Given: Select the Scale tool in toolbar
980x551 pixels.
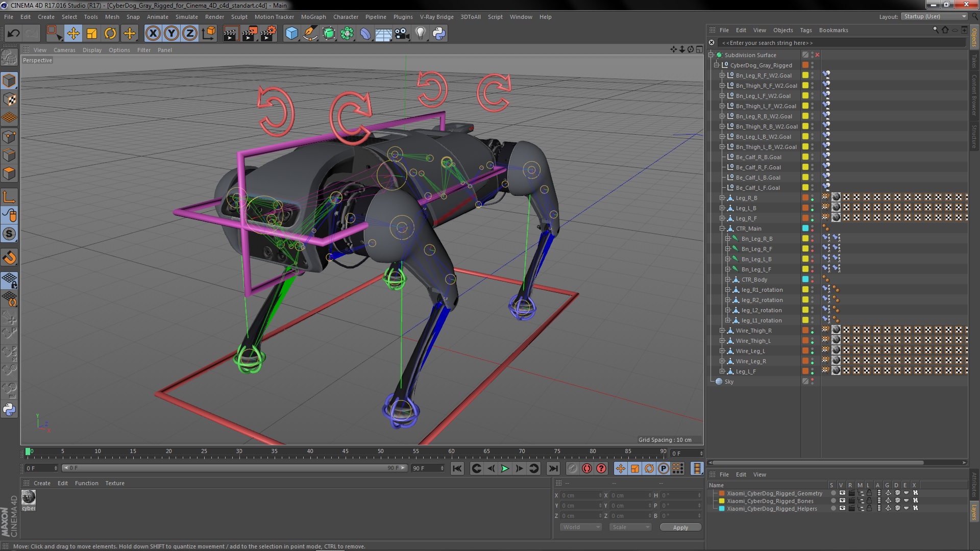Looking at the screenshot, I should tap(92, 34).
